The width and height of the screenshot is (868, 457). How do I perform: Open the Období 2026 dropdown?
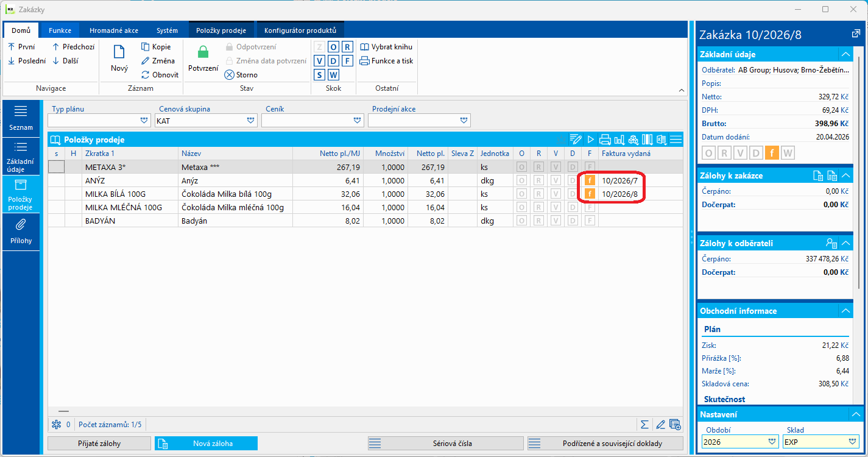[x=772, y=441]
